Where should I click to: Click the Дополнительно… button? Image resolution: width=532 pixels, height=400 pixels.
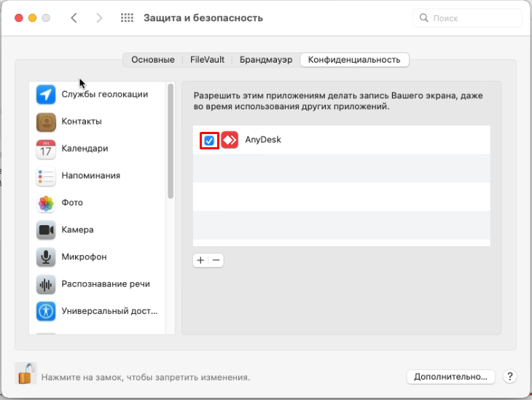pos(450,377)
